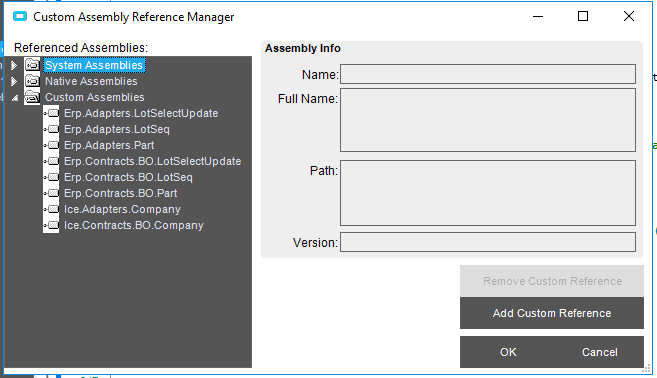Click the System Assemblies folder icon
This screenshot has height=378, width=657.
pyautogui.click(x=32, y=65)
